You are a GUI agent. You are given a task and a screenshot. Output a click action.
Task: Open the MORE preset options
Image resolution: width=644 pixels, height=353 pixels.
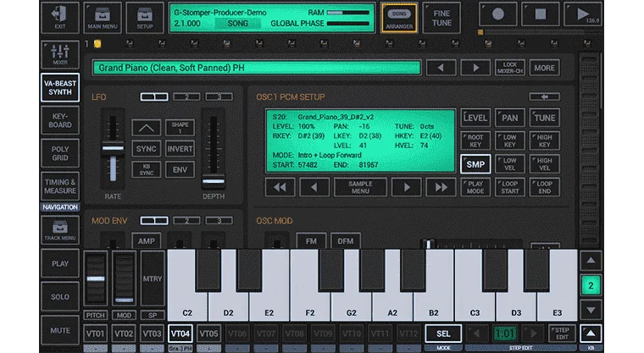(545, 68)
